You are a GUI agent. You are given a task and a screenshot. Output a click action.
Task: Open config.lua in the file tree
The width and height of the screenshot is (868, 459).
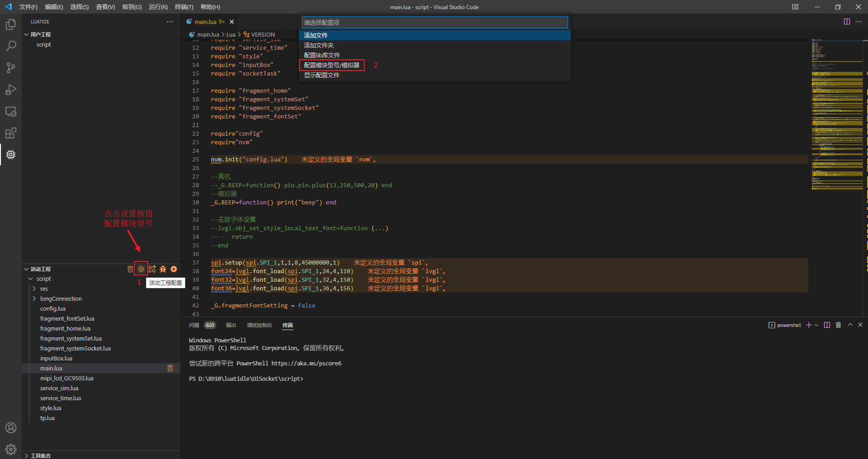point(52,309)
